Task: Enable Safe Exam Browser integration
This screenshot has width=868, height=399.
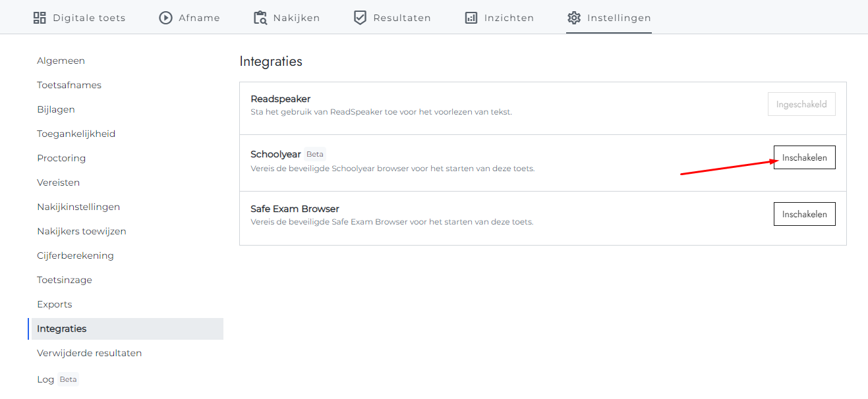Action: [x=804, y=214]
